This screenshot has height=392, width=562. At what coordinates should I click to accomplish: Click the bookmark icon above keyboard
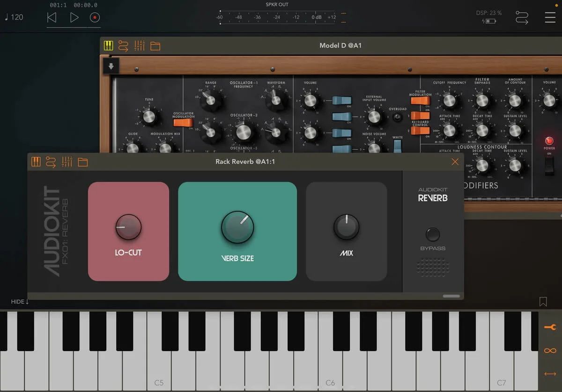click(x=543, y=302)
